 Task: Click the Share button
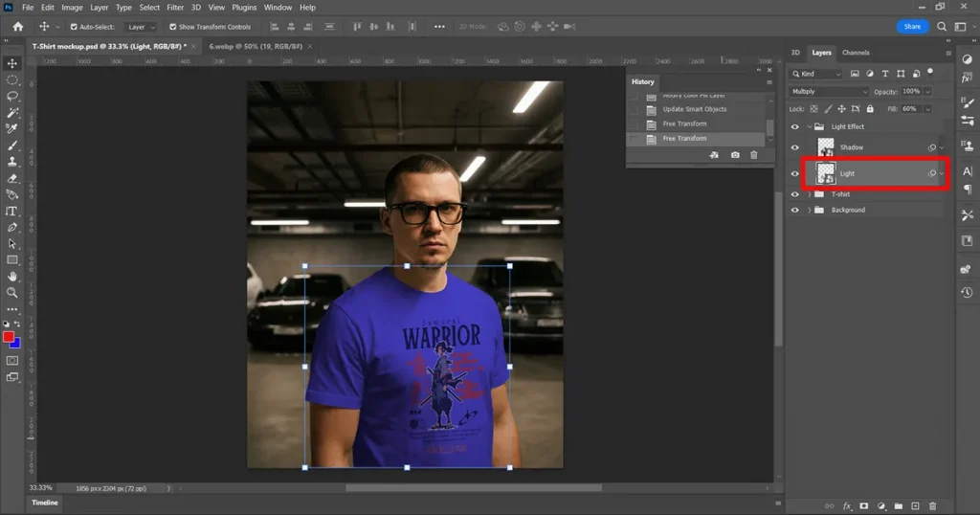(x=912, y=26)
